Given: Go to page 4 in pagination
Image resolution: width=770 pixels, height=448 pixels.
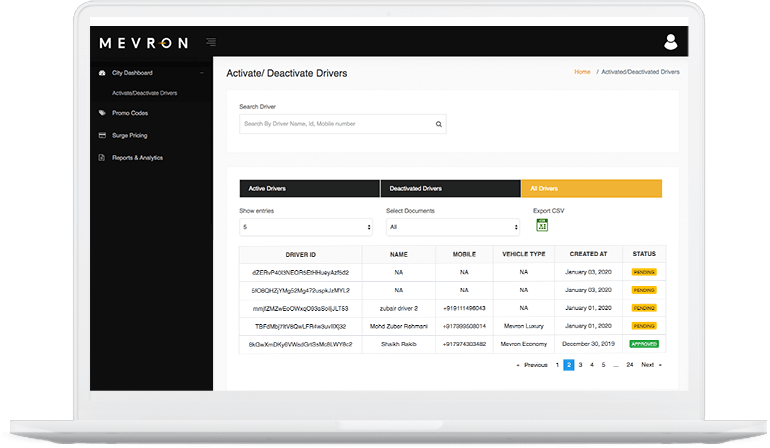Looking at the screenshot, I should click(x=592, y=365).
